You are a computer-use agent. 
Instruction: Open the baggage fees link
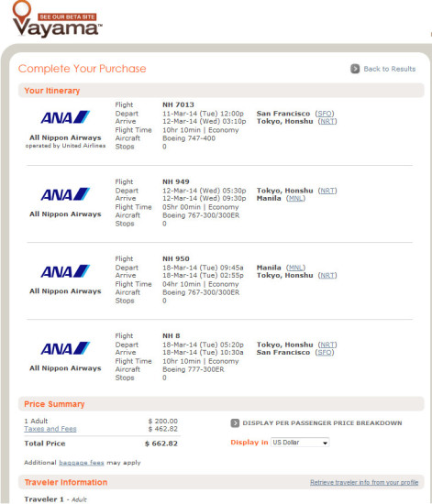tap(82, 463)
